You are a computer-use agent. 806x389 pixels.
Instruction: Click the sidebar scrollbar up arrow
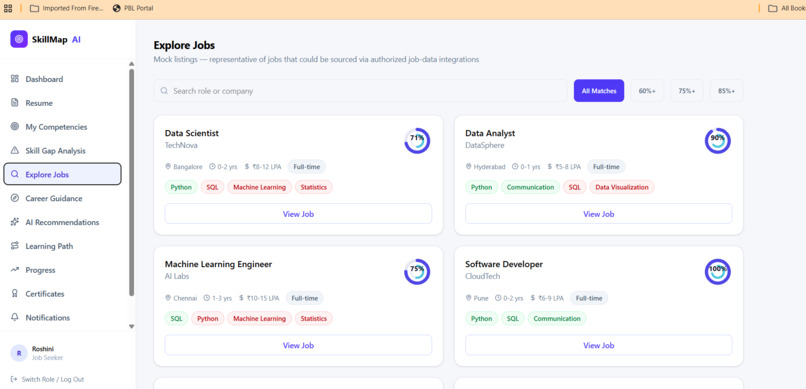(132, 64)
